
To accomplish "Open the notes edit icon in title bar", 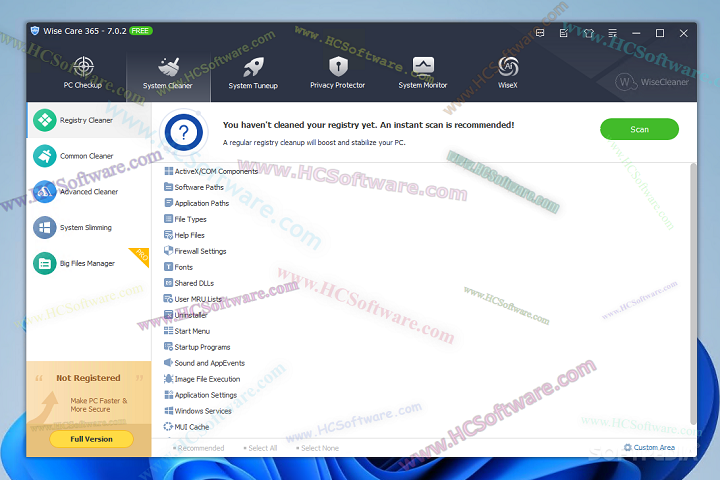I will [564, 33].
